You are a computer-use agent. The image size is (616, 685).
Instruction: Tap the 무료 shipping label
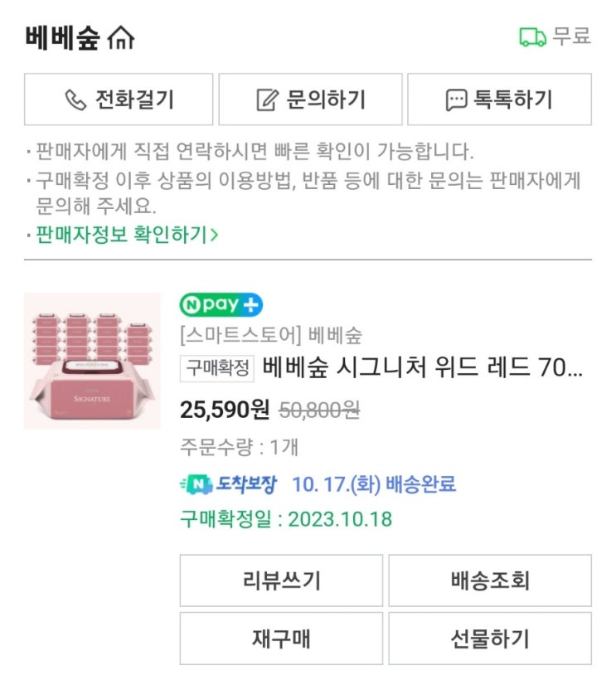click(572, 36)
